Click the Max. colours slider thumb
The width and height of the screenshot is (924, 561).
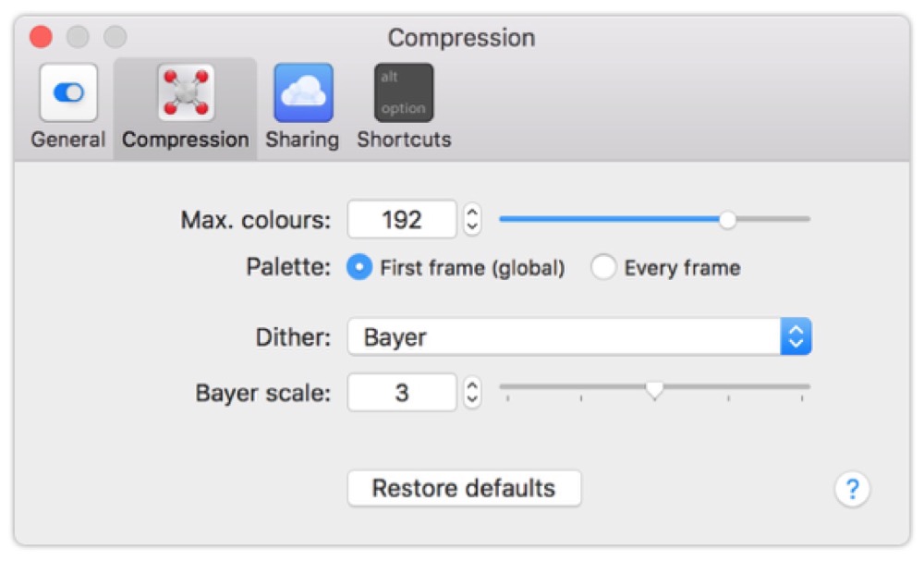tap(728, 219)
